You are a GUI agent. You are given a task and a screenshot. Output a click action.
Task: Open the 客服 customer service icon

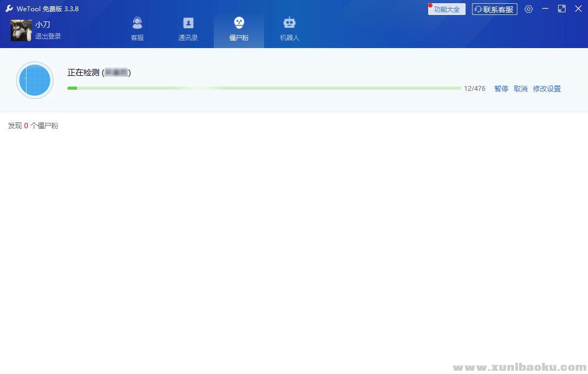(x=137, y=23)
